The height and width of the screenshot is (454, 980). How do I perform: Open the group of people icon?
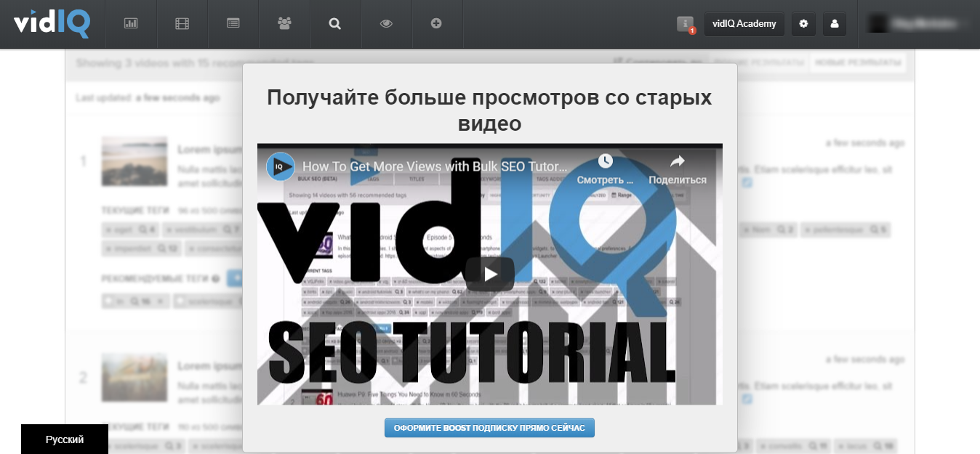(x=284, y=23)
